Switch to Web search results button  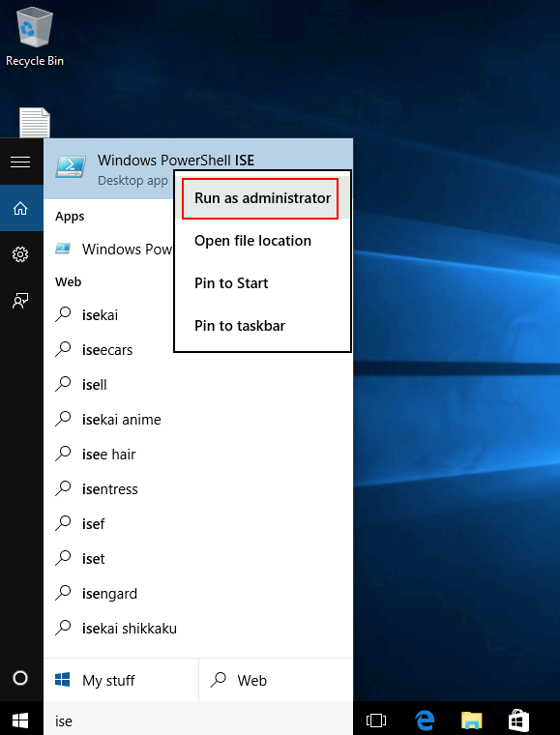coord(276,680)
